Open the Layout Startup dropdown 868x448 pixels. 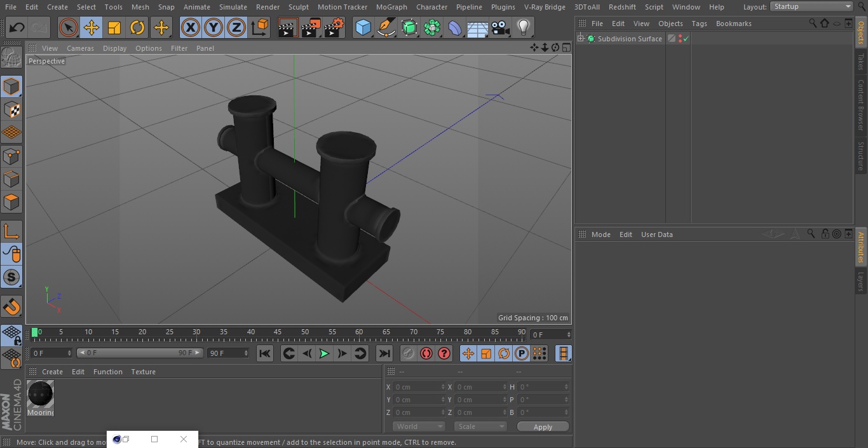tap(812, 6)
